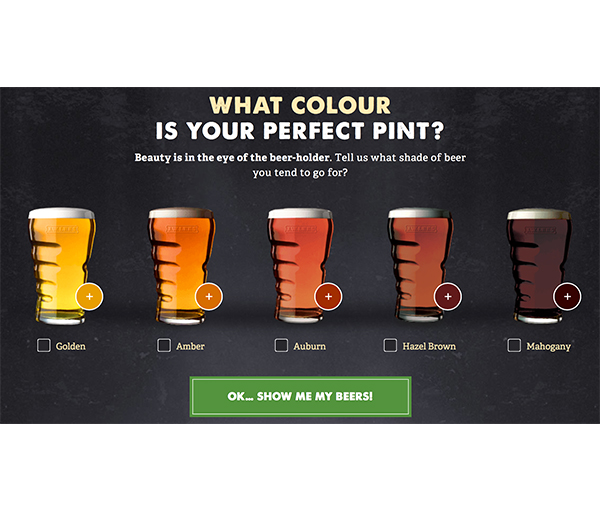This screenshot has height=512, width=600.
Task: Click the plus icon on Golden pint
Action: click(x=90, y=297)
